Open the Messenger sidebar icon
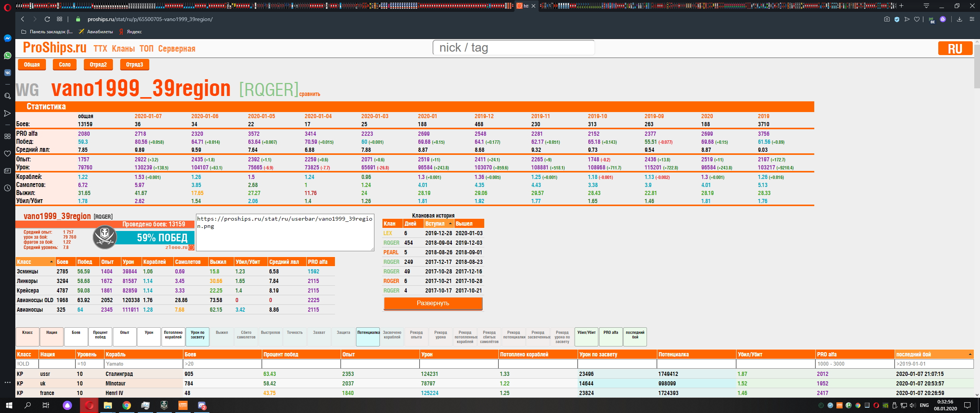This screenshot has height=413, width=980. click(x=7, y=38)
